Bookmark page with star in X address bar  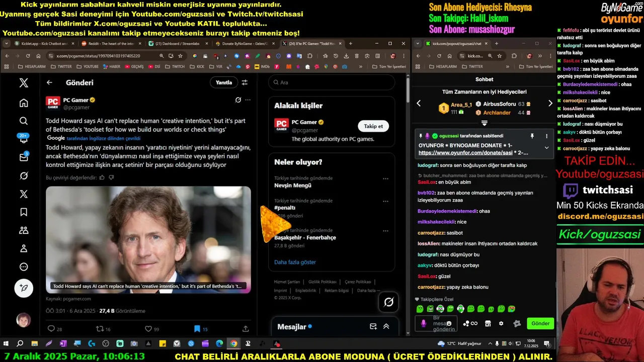tap(180, 56)
